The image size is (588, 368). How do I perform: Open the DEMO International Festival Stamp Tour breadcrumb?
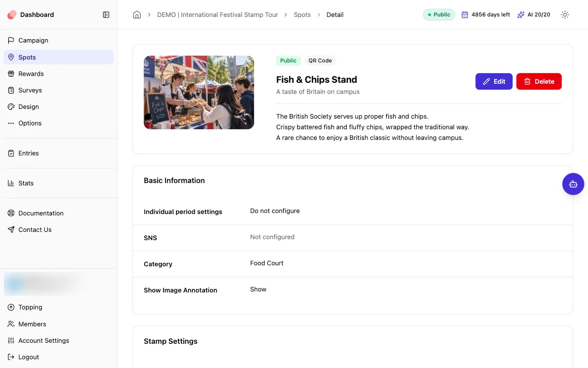pyautogui.click(x=218, y=15)
